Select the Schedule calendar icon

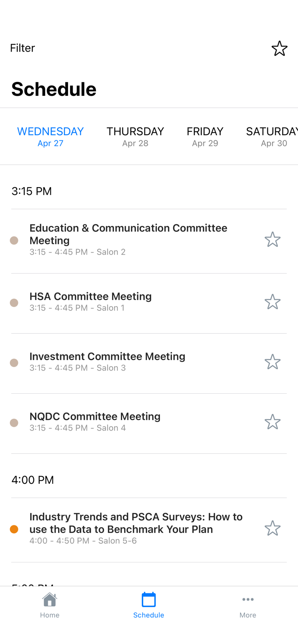coord(148,603)
